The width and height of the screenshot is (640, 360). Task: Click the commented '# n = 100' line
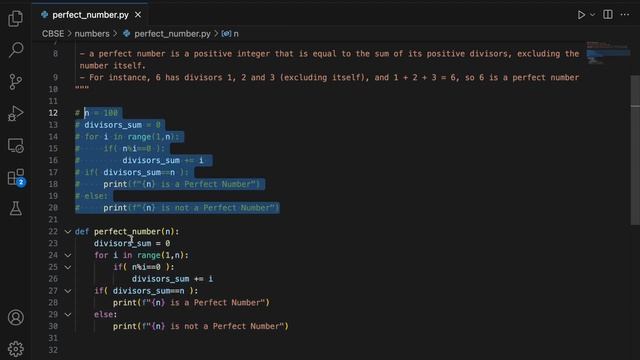[x=96, y=113]
